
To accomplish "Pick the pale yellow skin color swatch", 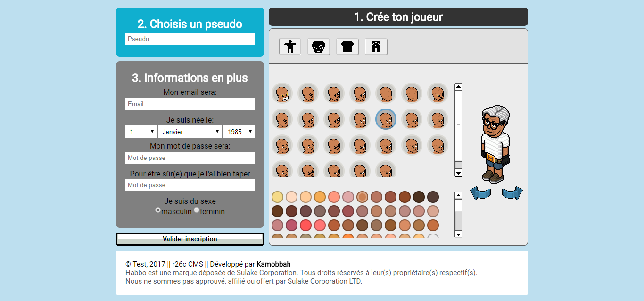I will pyautogui.click(x=277, y=197).
